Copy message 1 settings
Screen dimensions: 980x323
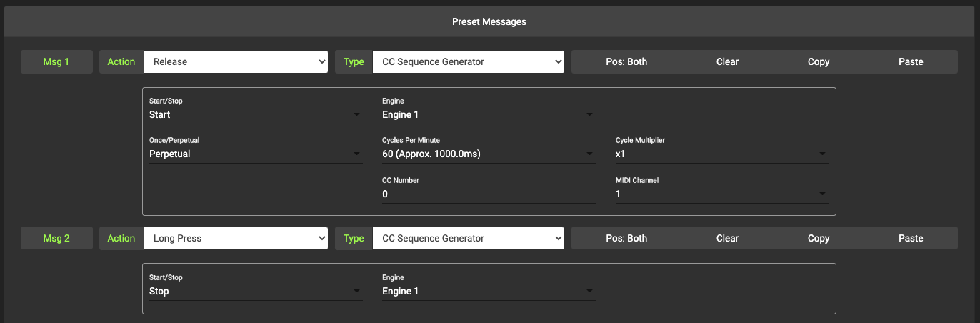[818, 61]
